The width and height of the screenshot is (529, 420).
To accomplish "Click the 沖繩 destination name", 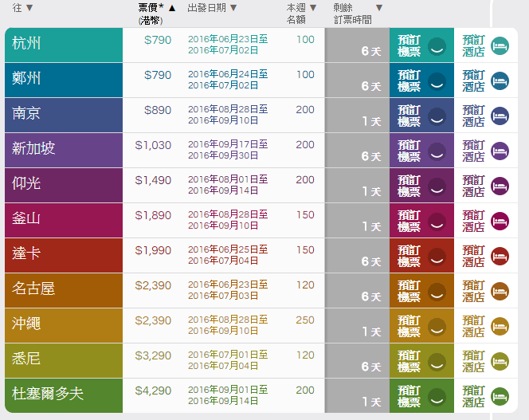I will coord(27,324).
